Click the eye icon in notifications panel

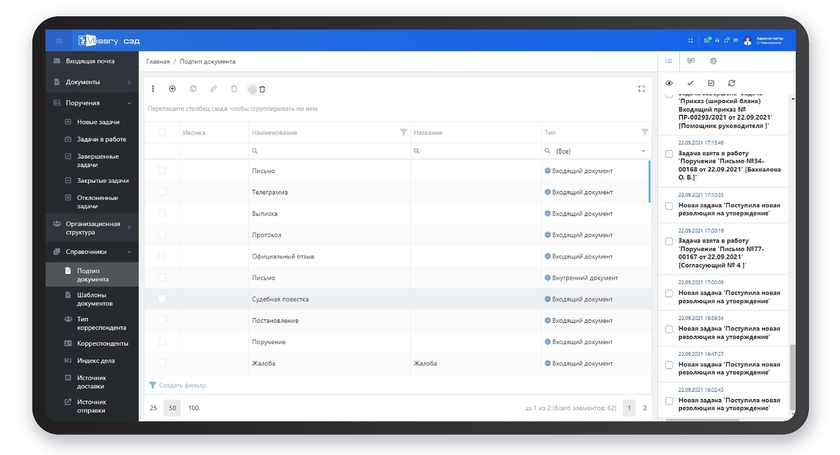pos(669,83)
